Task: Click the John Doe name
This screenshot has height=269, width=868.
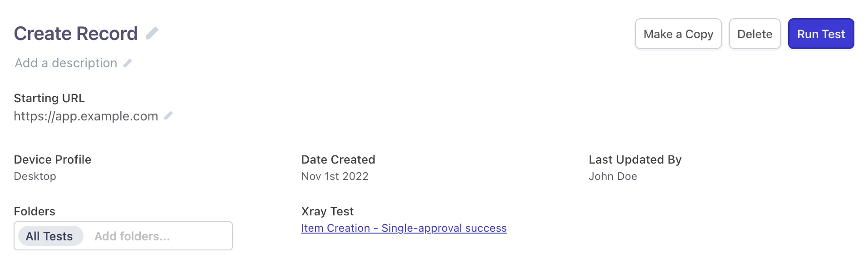Action: pos(613,176)
